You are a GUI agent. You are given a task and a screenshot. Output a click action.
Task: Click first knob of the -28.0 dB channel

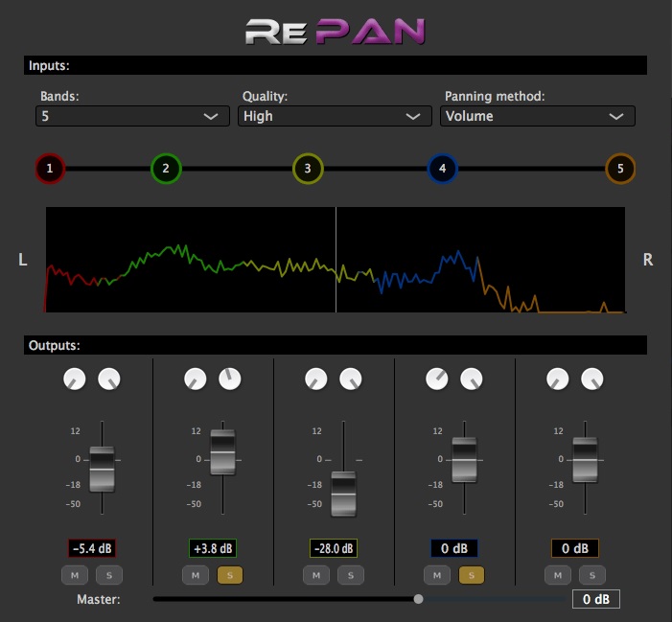315,379
